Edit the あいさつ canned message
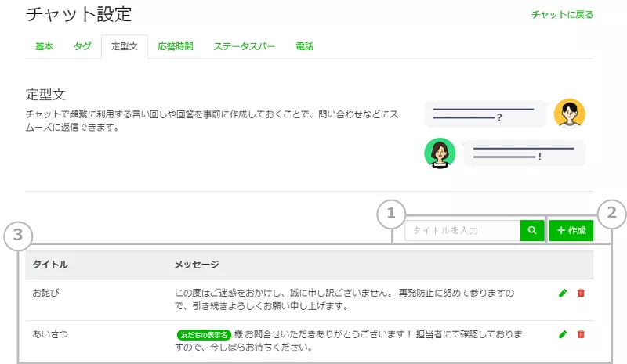The width and height of the screenshot is (627, 364). click(562, 334)
